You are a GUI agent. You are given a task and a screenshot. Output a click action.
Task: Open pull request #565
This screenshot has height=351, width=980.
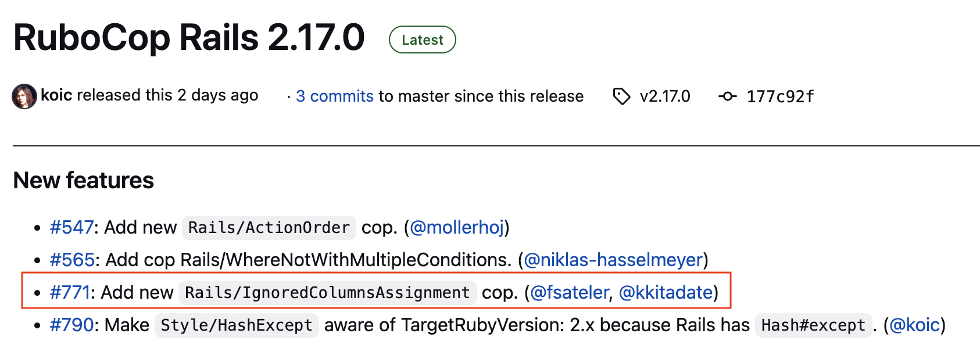click(x=72, y=260)
